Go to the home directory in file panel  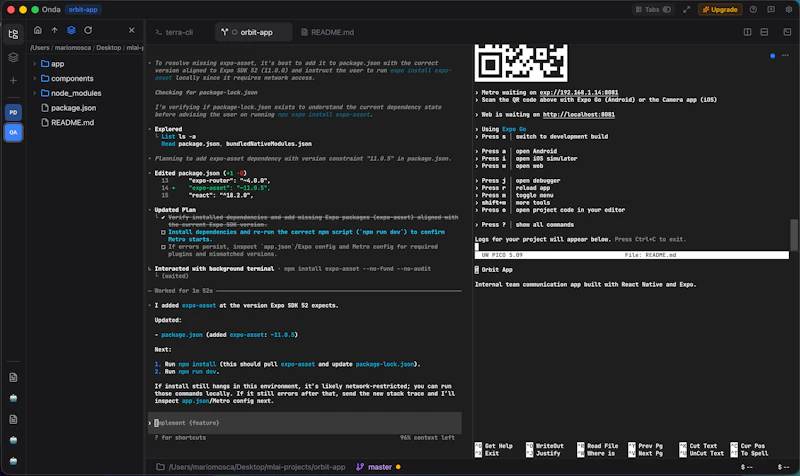[38, 30]
